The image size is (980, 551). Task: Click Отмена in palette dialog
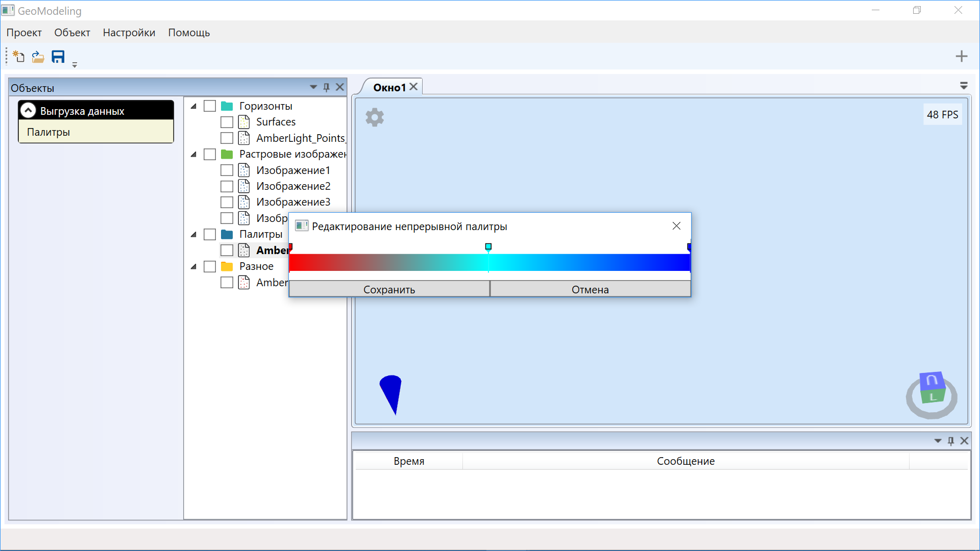(590, 289)
